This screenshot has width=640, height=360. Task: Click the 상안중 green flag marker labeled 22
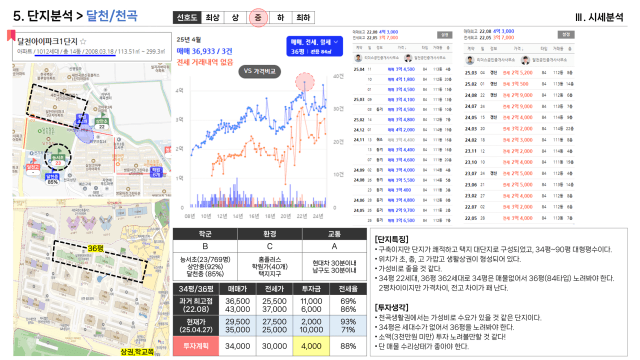click(101, 122)
